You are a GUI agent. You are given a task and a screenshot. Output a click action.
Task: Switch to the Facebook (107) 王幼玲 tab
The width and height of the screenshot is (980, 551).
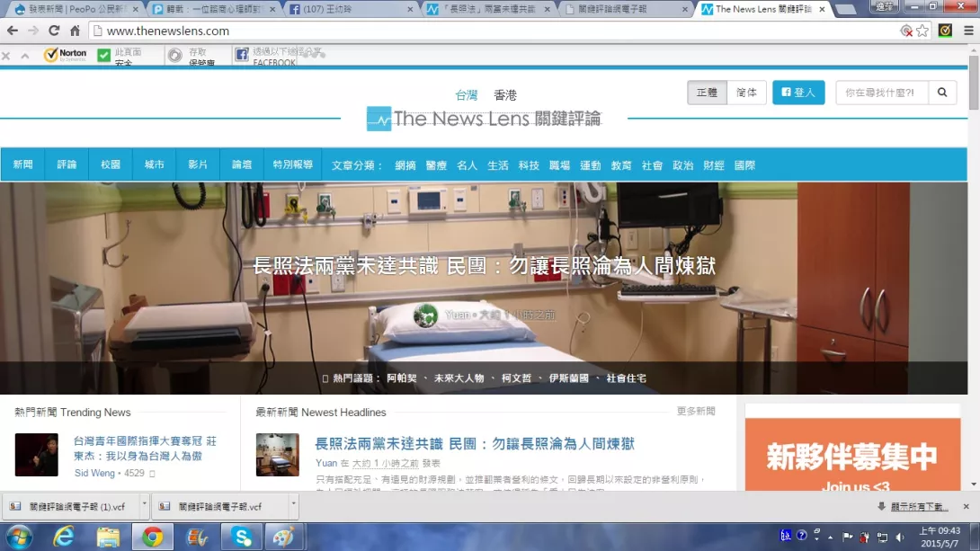pos(352,9)
